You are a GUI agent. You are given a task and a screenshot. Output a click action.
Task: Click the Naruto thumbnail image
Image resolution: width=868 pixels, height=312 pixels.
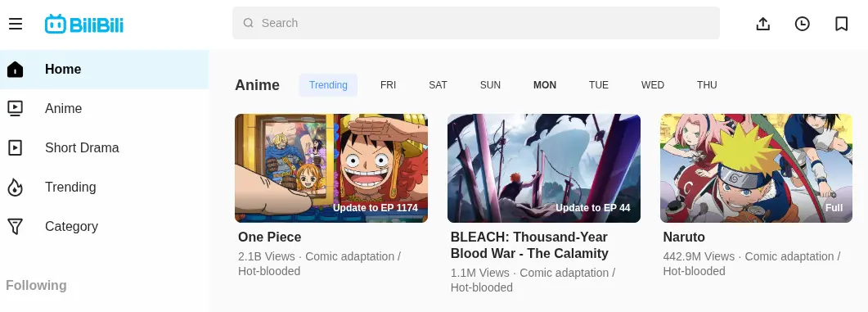[756, 168]
